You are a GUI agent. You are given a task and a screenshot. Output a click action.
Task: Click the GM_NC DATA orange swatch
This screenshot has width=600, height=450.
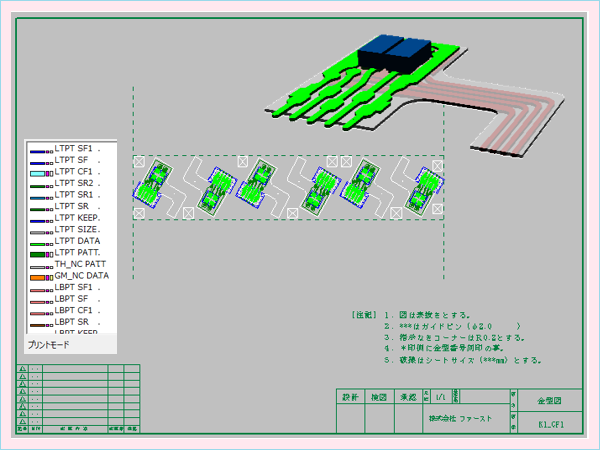click(40, 276)
